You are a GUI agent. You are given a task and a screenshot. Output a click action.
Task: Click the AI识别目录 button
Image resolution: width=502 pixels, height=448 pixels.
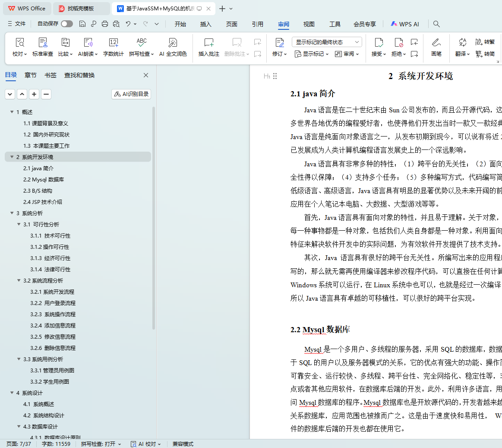[131, 94]
